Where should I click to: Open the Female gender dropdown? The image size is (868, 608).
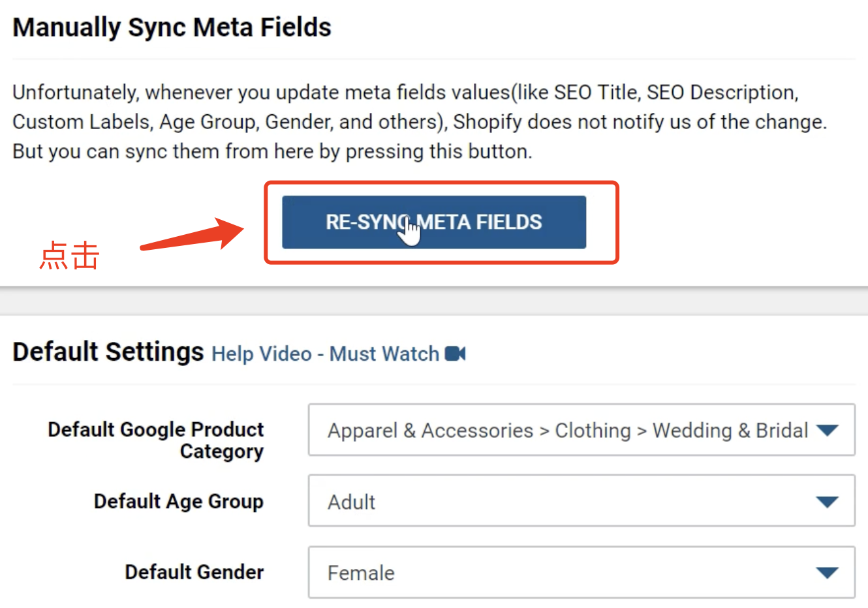point(566,573)
